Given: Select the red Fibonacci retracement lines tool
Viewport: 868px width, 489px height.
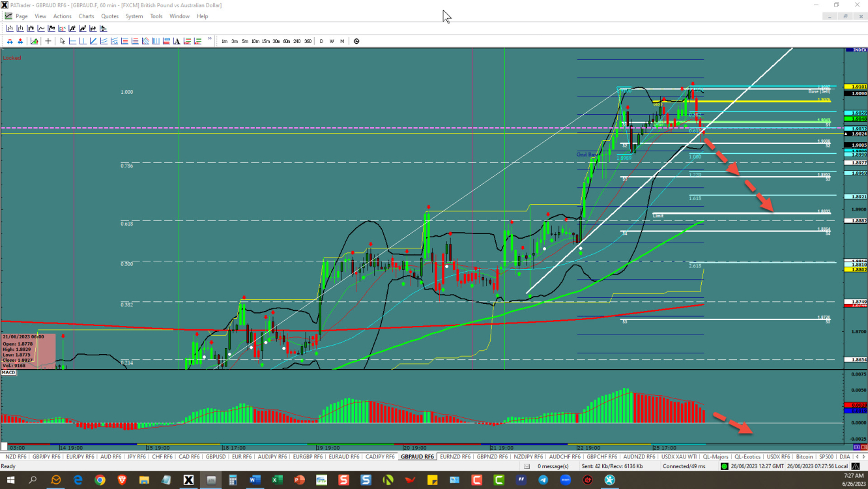Looking at the screenshot, I should 124,41.
